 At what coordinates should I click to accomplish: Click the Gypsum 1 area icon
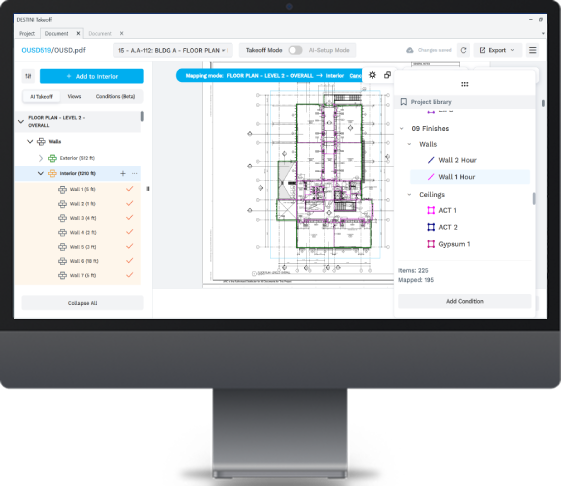(431, 244)
